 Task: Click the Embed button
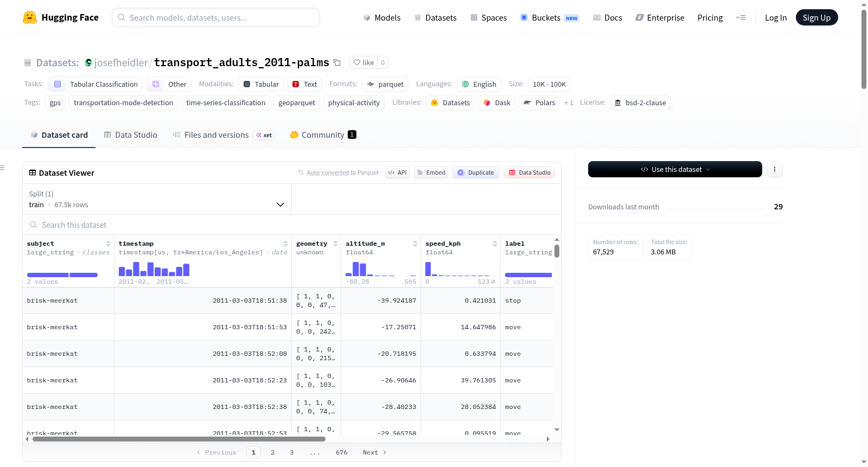[x=431, y=172]
